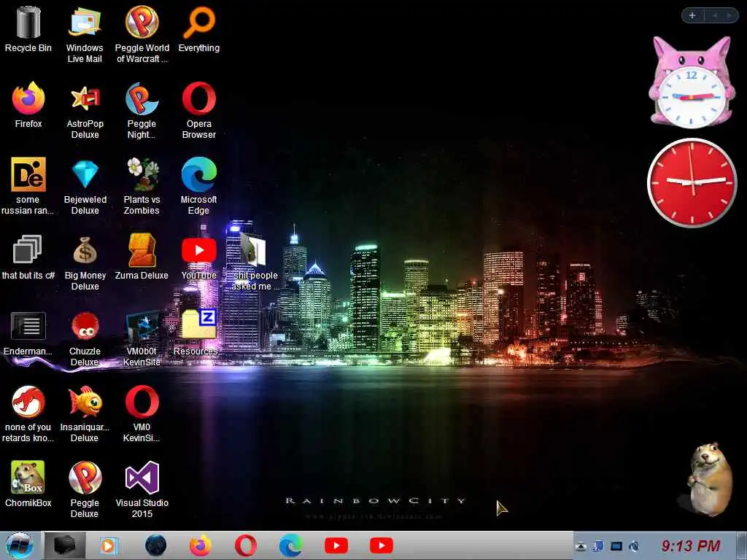Screen dimensions: 747x560
Task: Select the 'none of you...' red dragon icon
Action: (28, 414)
